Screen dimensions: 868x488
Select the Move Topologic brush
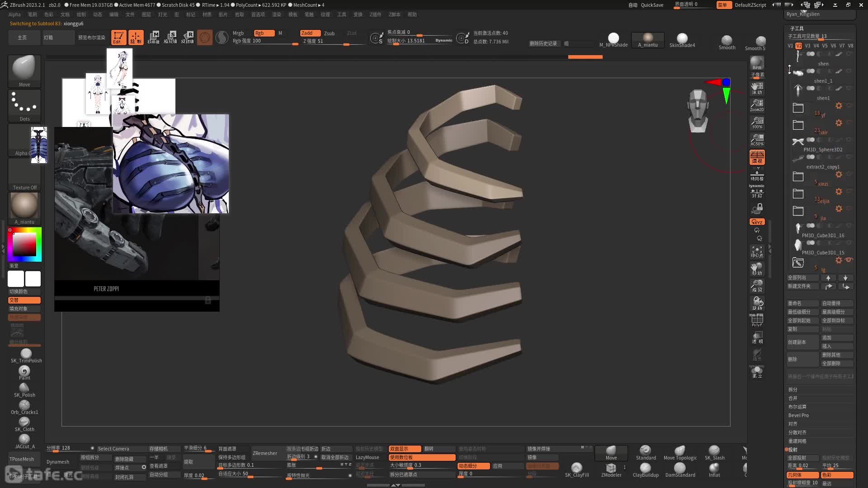pyautogui.click(x=680, y=453)
